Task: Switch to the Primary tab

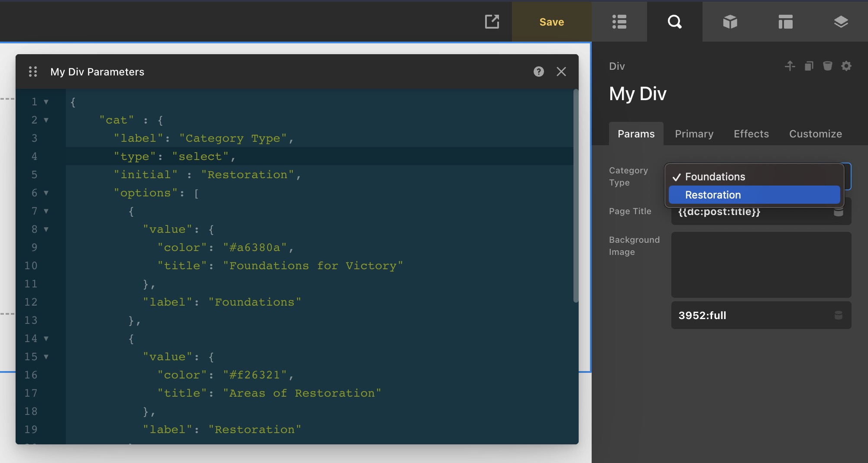Action: tap(694, 134)
